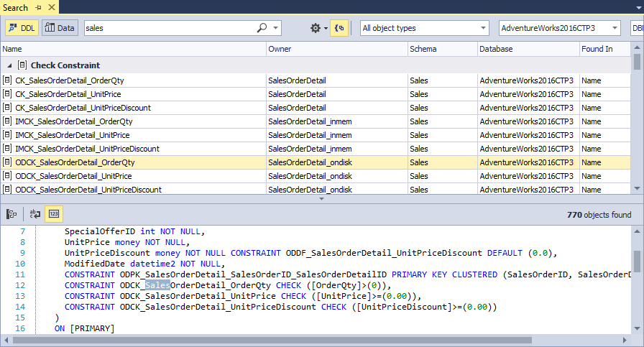Open the search box history dropdown arrow
Screen dimensions: 644x347
click(x=275, y=28)
